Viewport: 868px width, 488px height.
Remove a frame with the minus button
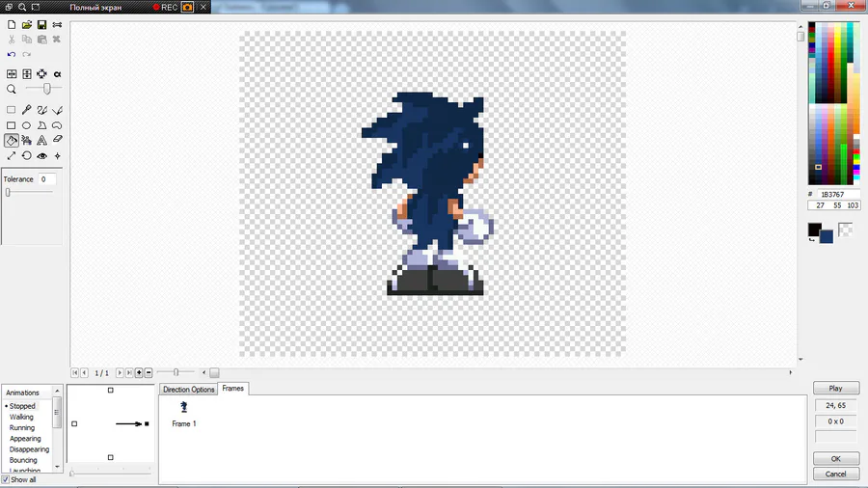149,373
